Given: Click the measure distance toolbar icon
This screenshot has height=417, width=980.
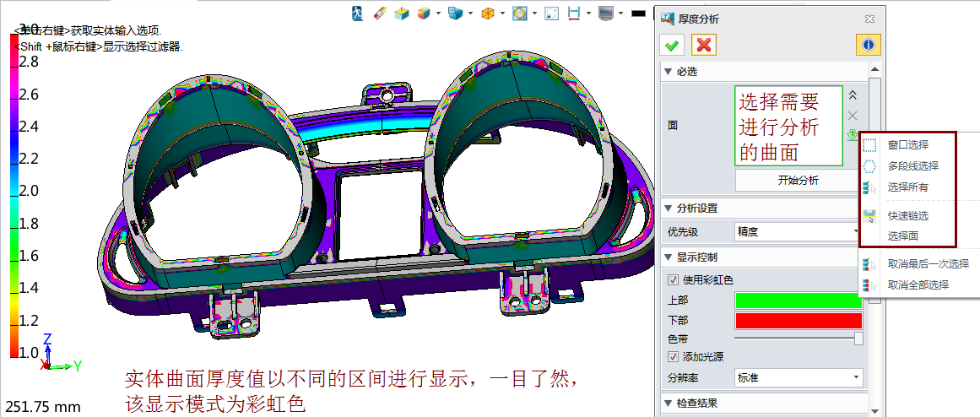Looking at the screenshot, I should (575, 14).
